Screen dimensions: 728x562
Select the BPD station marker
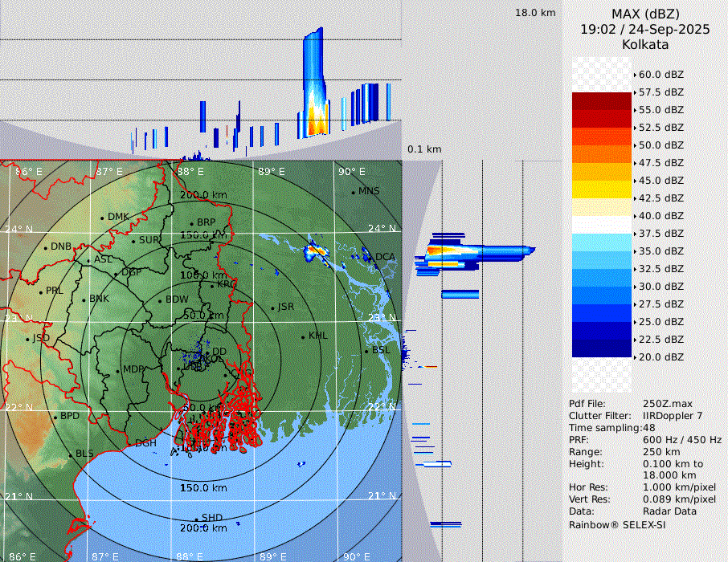(55, 417)
